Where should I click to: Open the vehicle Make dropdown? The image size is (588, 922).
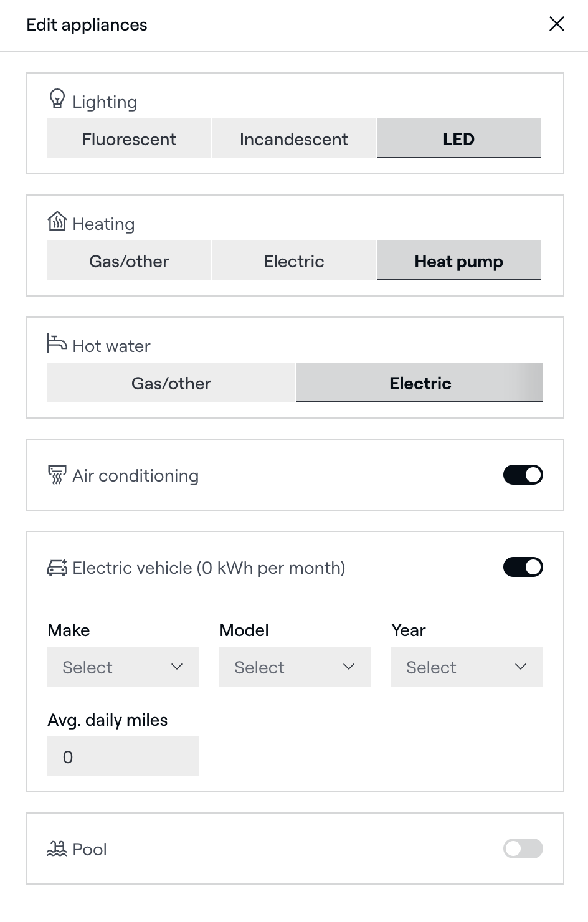coord(123,667)
